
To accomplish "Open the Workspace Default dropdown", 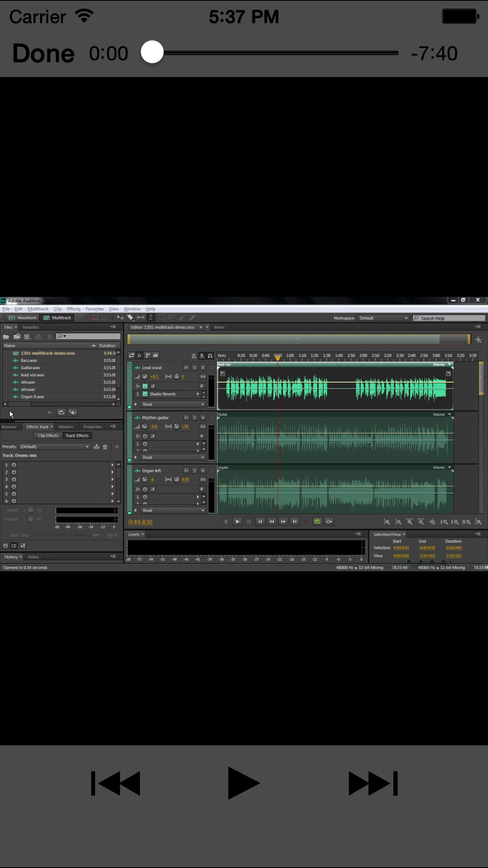I will (383, 318).
